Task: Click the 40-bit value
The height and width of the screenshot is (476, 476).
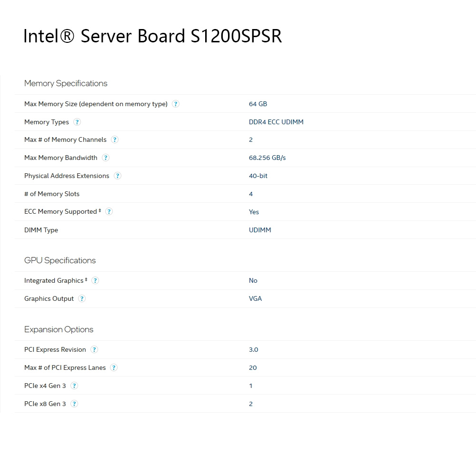Action: point(258,176)
